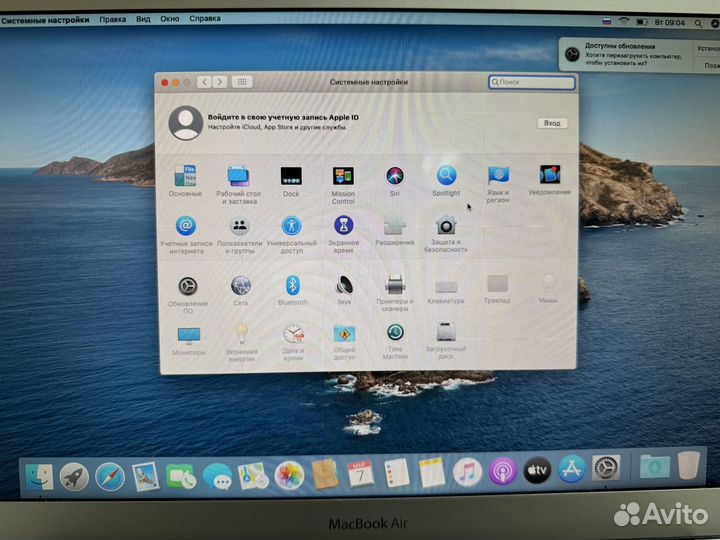Viewport: 720px width, 540px height.
Task: Open Защита и безопасность pane
Action: (x=446, y=233)
